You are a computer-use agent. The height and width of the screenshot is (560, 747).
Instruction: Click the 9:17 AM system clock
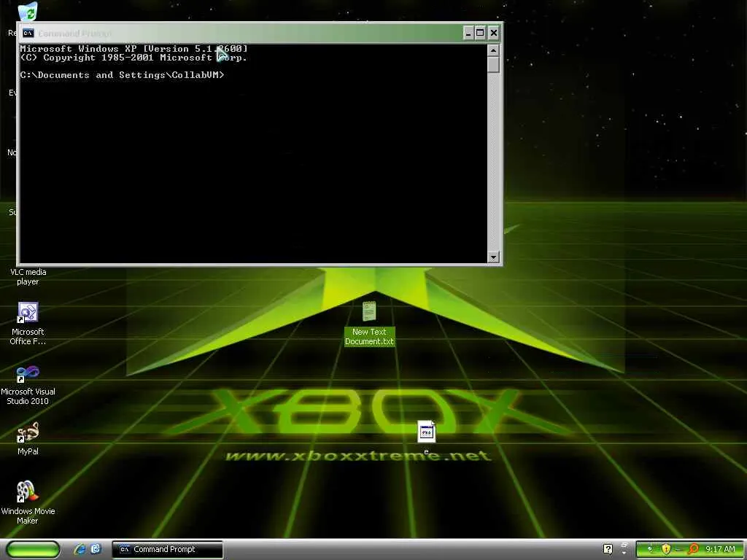pos(720,549)
